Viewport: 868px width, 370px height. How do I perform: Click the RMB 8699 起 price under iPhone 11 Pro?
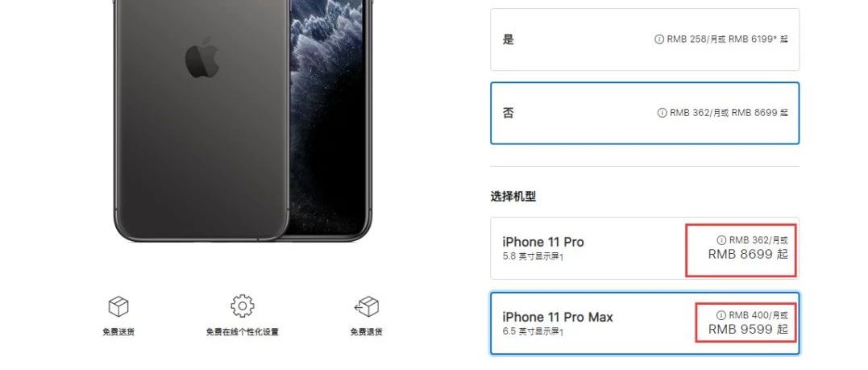(x=748, y=254)
